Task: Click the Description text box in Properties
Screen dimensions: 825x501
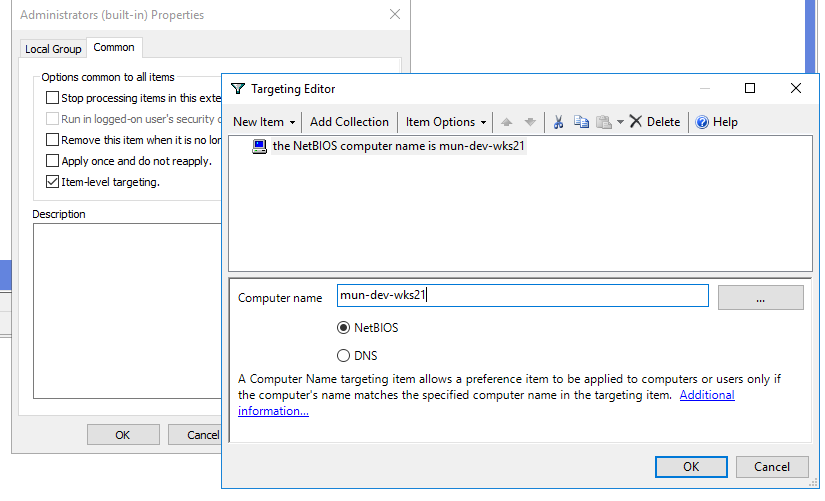Action: [x=127, y=311]
